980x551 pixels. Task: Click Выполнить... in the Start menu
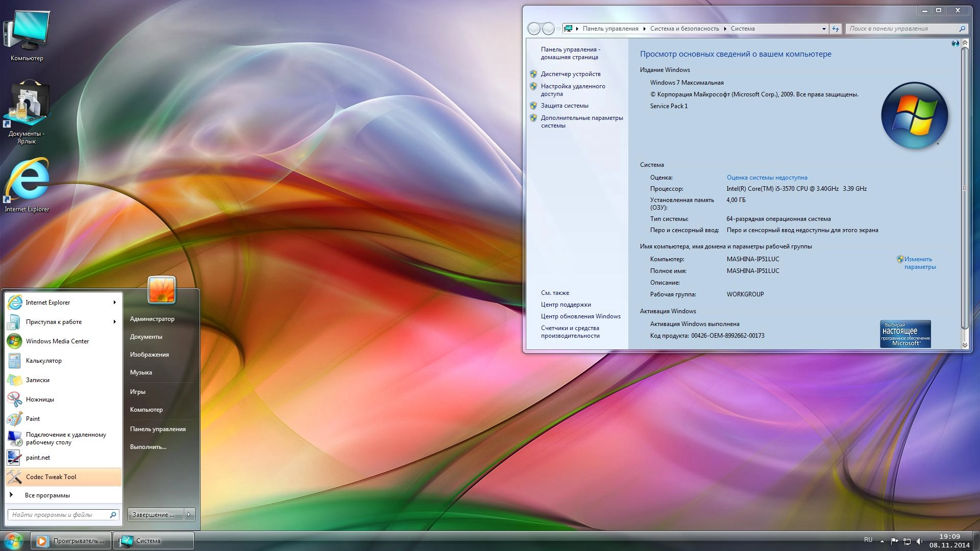(x=148, y=447)
